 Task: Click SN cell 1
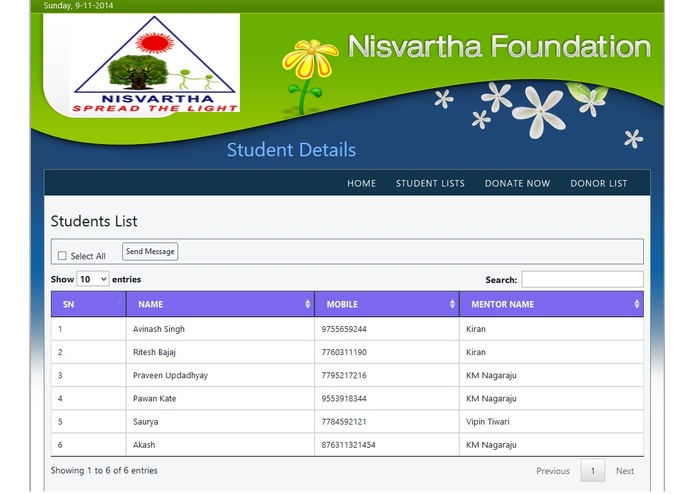click(89, 329)
